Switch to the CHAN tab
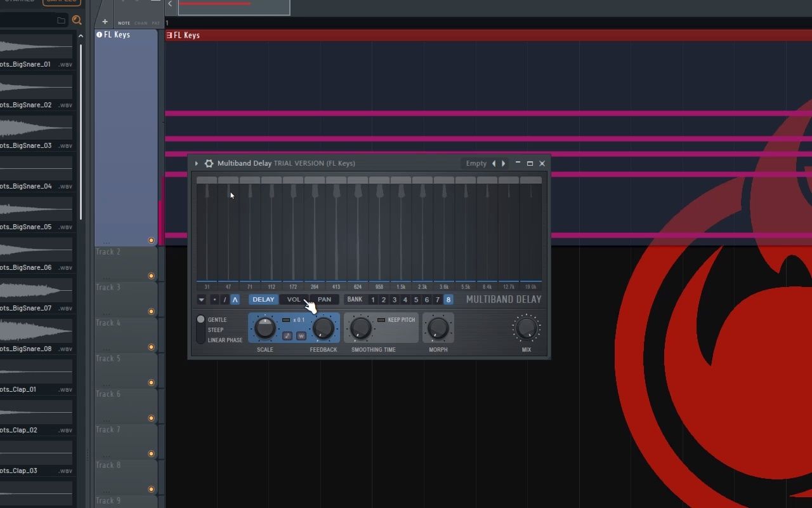812x508 pixels. coord(141,23)
